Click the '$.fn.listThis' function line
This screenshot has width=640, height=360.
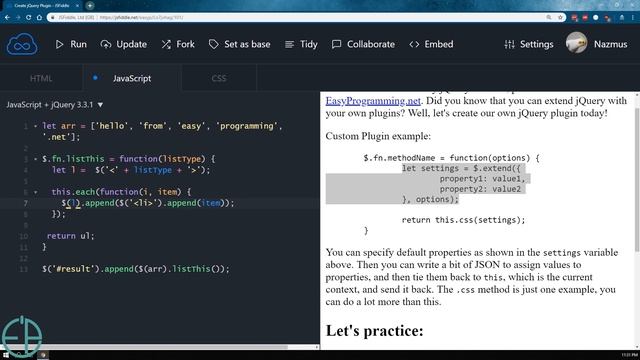coord(129,159)
